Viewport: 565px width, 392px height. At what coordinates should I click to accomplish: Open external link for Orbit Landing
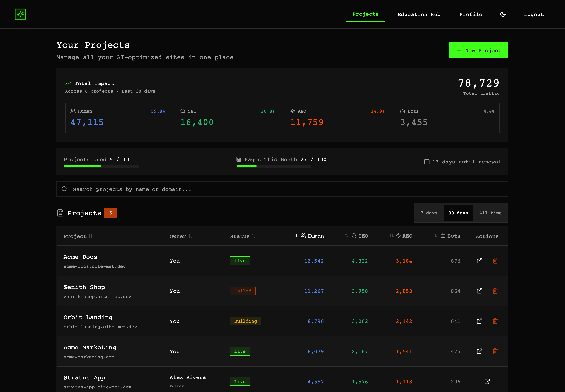pyautogui.click(x=479, y=321)
